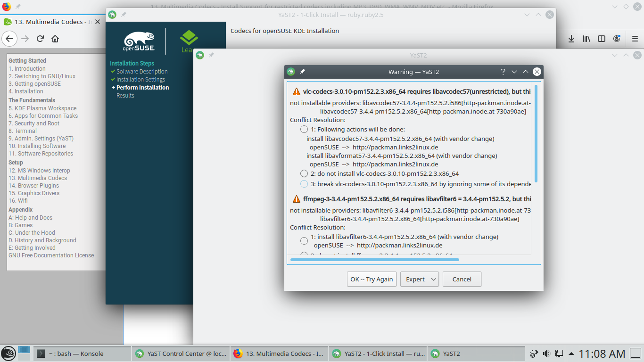Open the volume tray icon
Screen dimensions: 644x362
click(546, 354)
